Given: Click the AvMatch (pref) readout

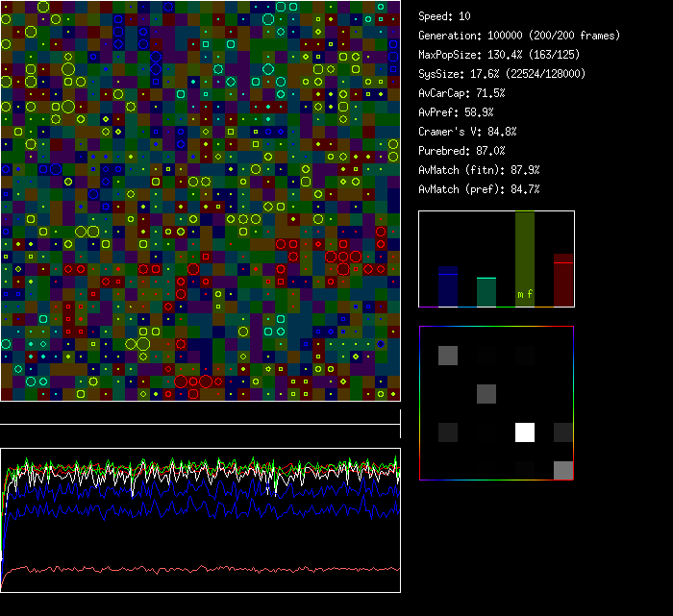Looking at the screenshot, I should coord(479,189).
